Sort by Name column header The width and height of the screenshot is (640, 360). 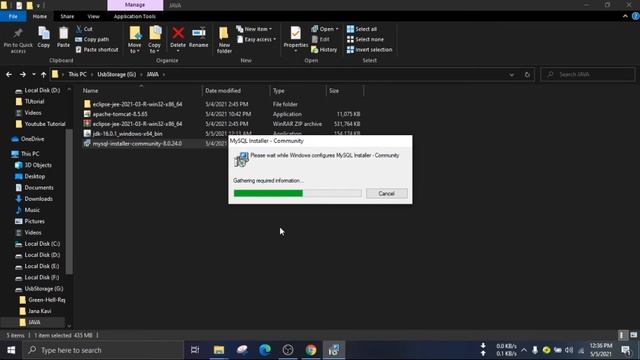coord(141,91)
